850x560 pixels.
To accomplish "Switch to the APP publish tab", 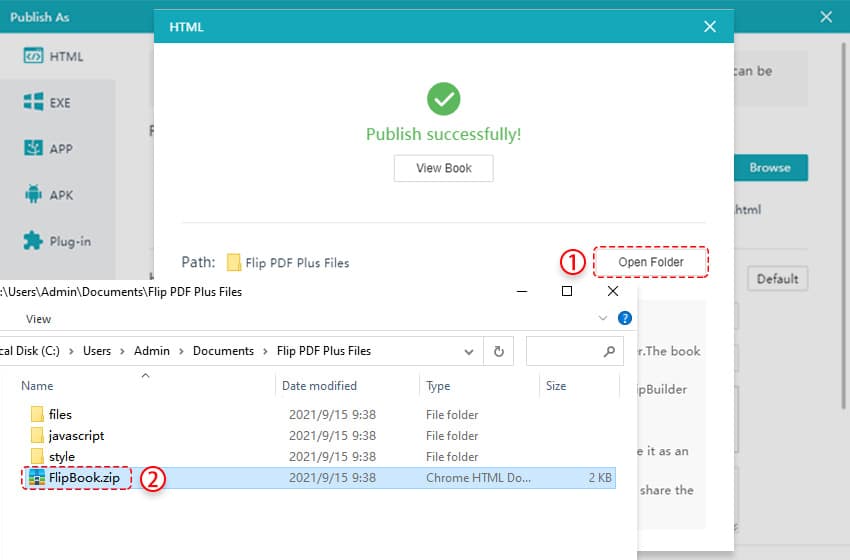I will (x=57, y=149).
